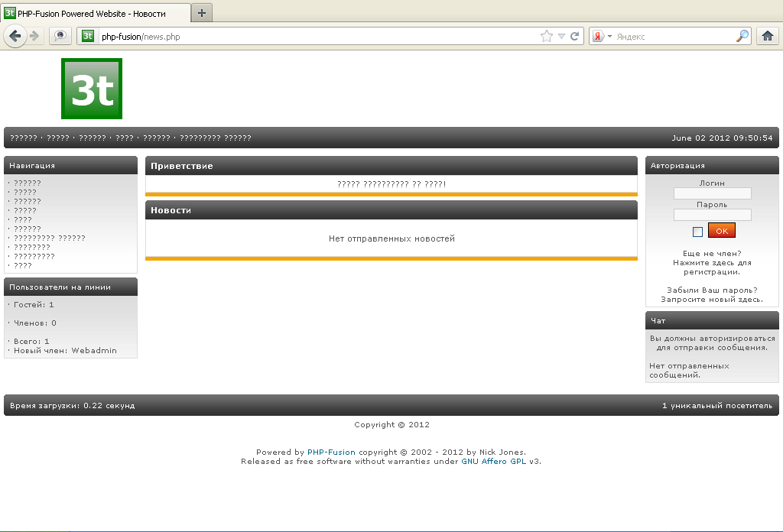Expand the Yandex search engine selector
The width and height of the screenshot is (783, 532).
click(x=603, y=36)
